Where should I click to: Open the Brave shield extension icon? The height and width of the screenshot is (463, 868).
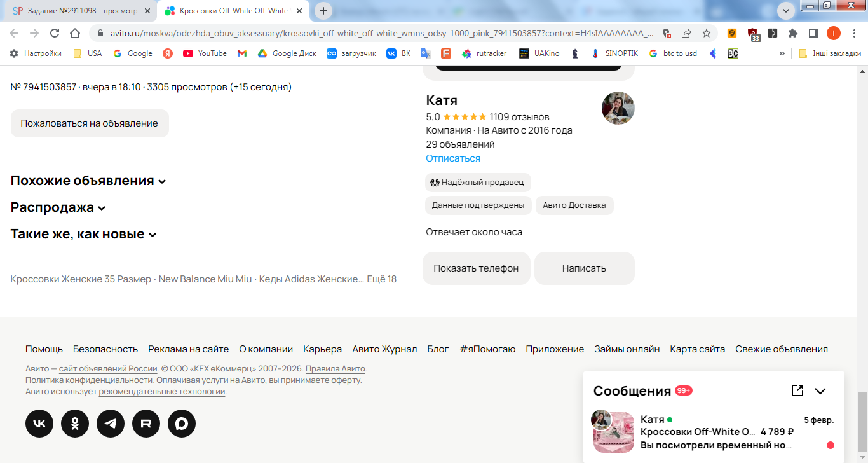(x=732, y=33)
